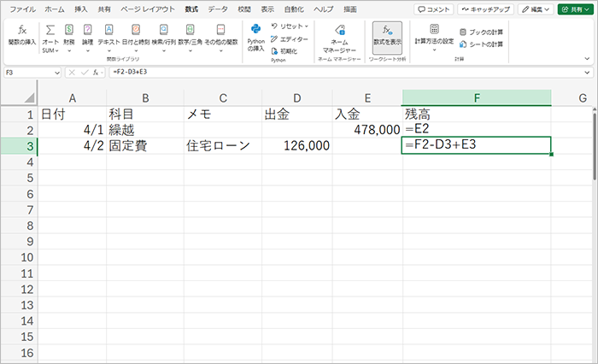Image resolution: width=598 pixels, height=364 pixels.
Task: Click the green 共有 button
Action: [575, 9]
